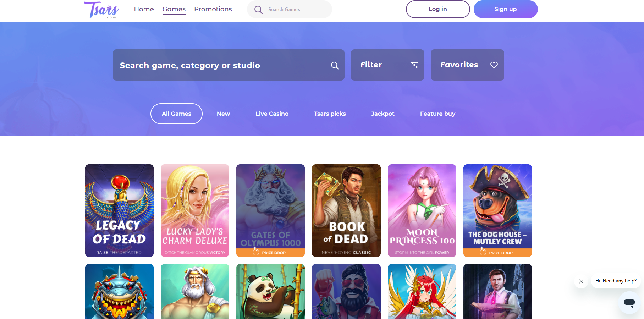Select the Feature buy tab

(437, 114)
